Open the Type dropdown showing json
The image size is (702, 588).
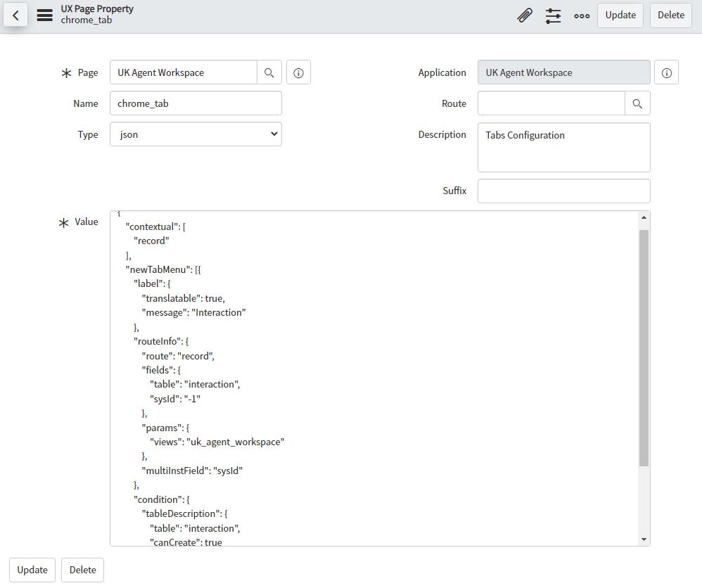coord(196,134)
